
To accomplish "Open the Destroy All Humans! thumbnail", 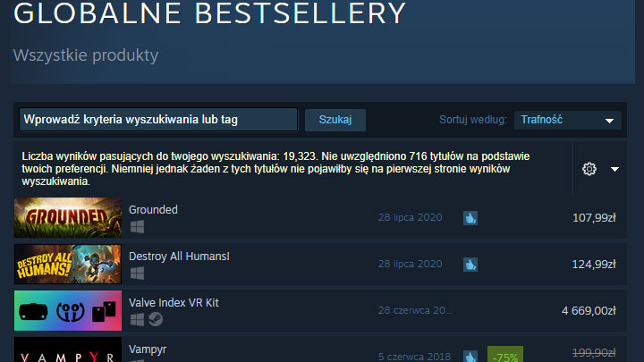I will click(68, 264).
